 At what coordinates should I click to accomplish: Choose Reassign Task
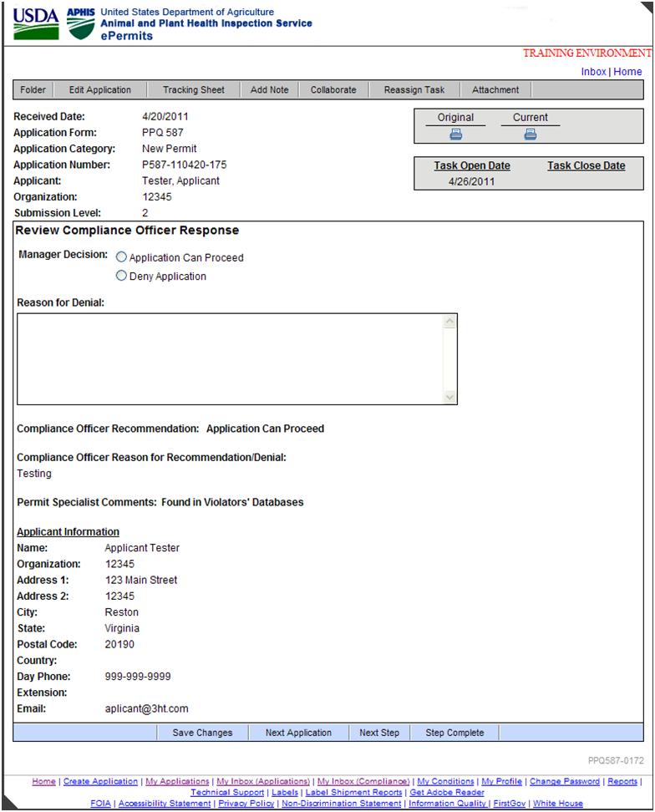point(414,89)
